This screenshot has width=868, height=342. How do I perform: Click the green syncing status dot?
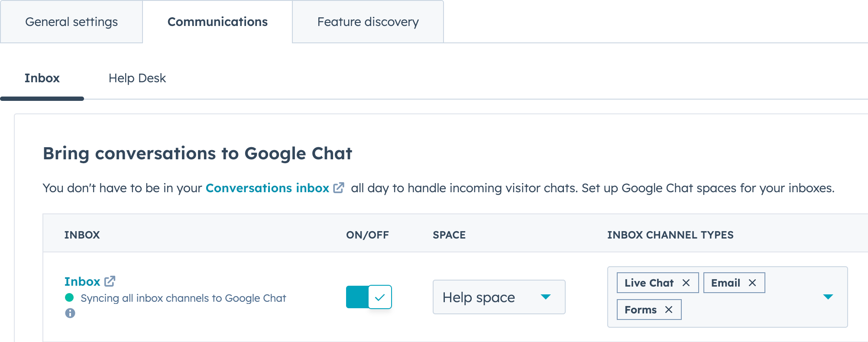pyautogui.click(x=69, y=297)
